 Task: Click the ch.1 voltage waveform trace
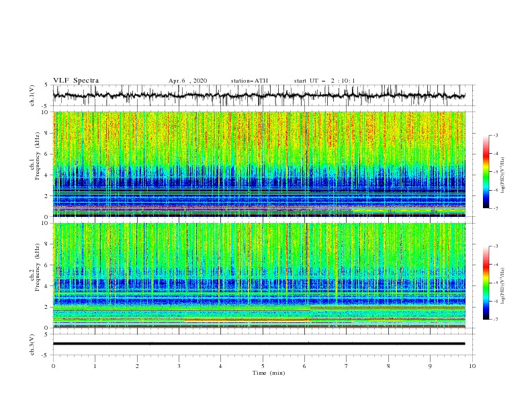click(259, 95)
